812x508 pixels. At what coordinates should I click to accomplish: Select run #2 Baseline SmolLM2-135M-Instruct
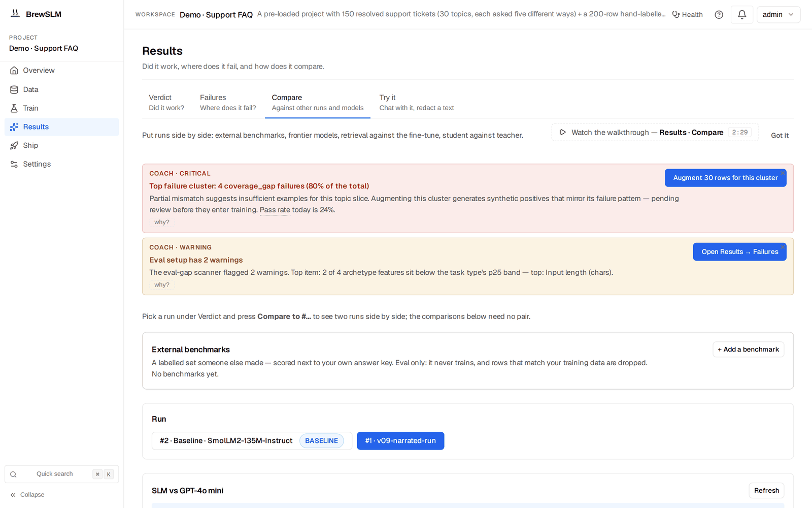[x=252, y=441]
